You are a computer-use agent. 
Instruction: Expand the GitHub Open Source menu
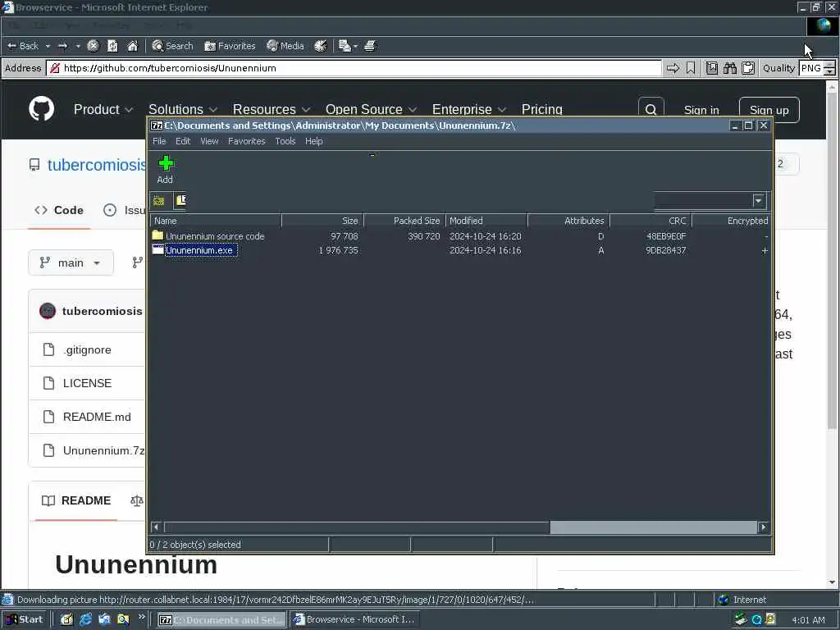371,109
